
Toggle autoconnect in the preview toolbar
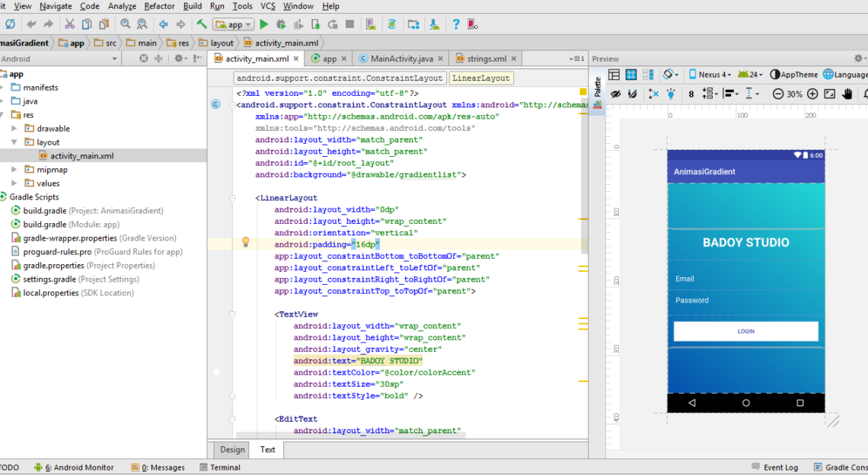[633, 94]
